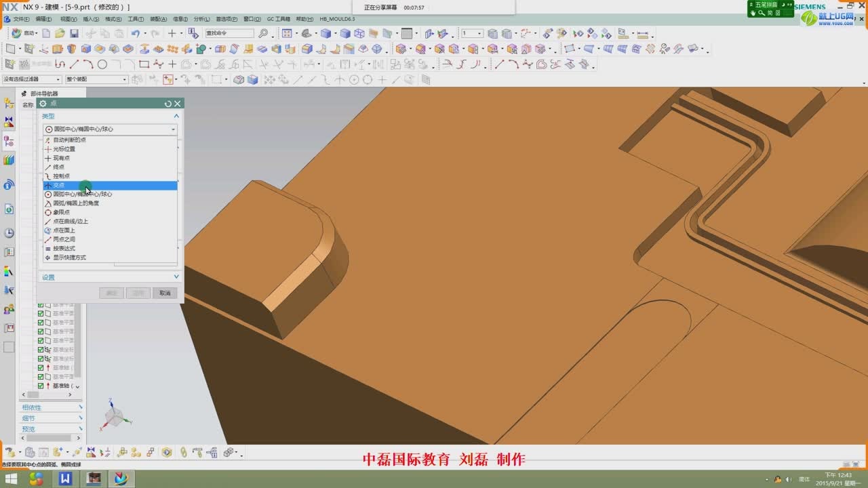The image size is (868, 488).
Task: Click the 查找命令 search field
Action: [230, 33]
